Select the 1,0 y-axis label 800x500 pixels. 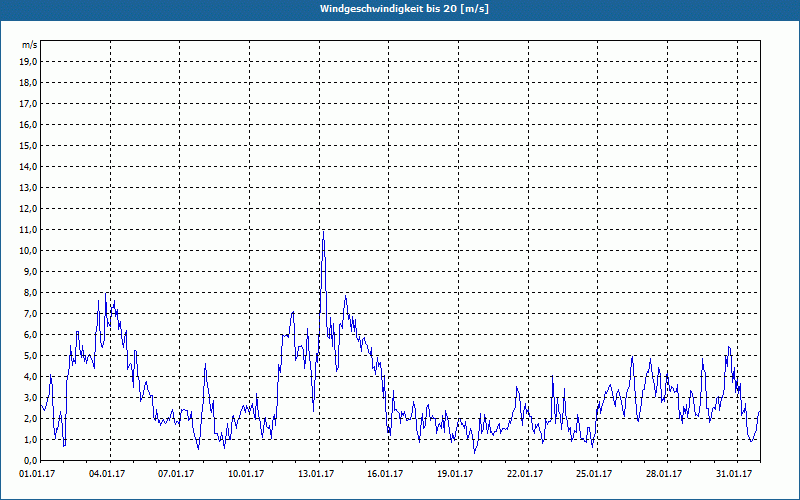30,439
